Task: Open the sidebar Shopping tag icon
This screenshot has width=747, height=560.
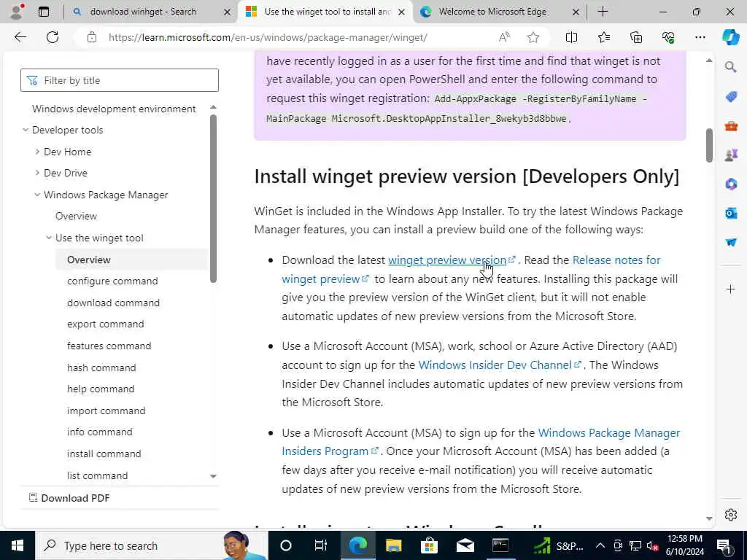Action: (731, 97)
